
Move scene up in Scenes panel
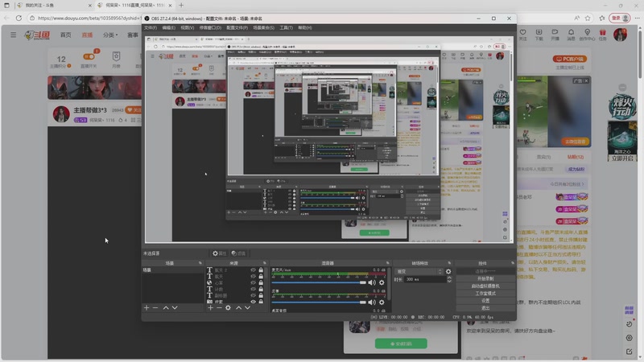(166, 307)
